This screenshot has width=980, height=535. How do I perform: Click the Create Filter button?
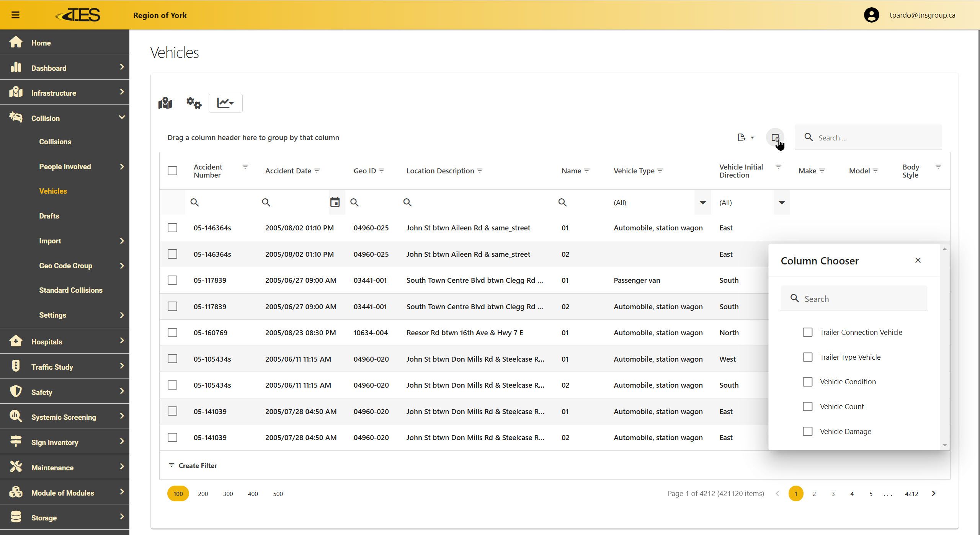[193, 465]
